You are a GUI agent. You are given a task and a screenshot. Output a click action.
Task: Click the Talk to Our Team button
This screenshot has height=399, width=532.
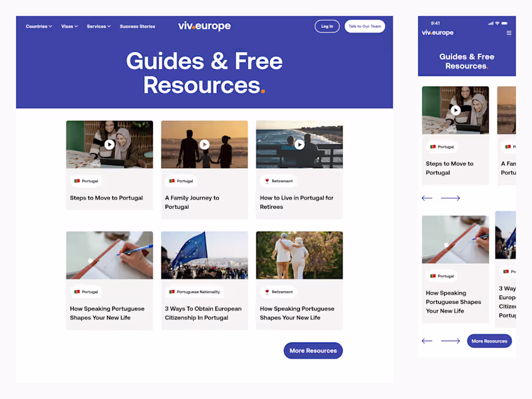pyautogui.click(x=364, y=26)
